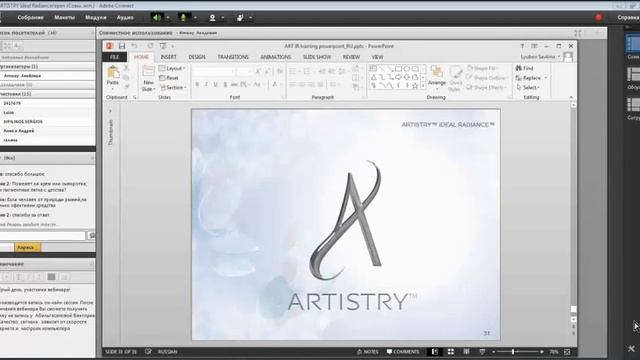The width and height of the screenshot is (640, 360).
Task: Click the Paste clipboard icon
Action: click(113, 73)
